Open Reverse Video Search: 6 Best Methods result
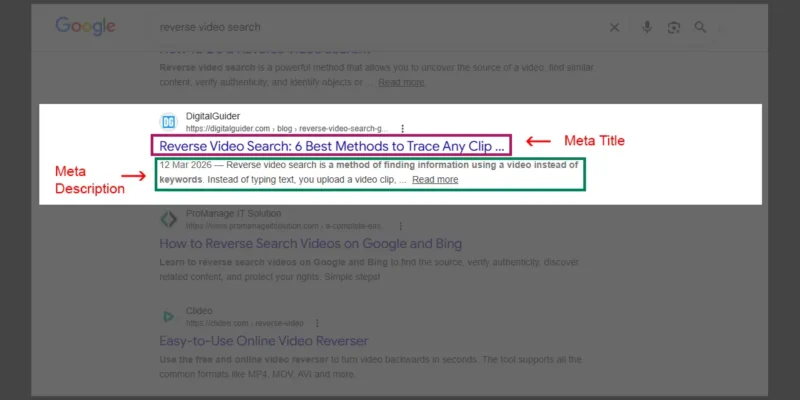This screenshot has width=800, height=400. tap(332, 146)
